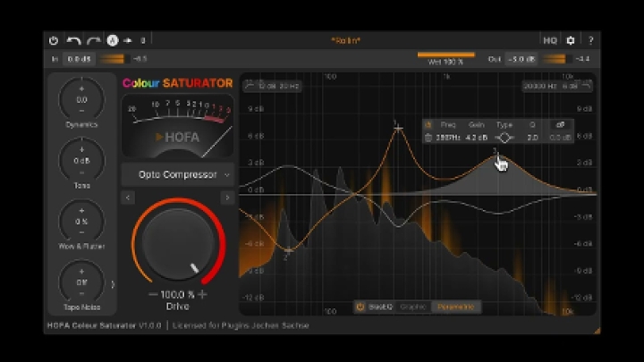Toggle the plugin power/bypass icon

coord(54,40)
